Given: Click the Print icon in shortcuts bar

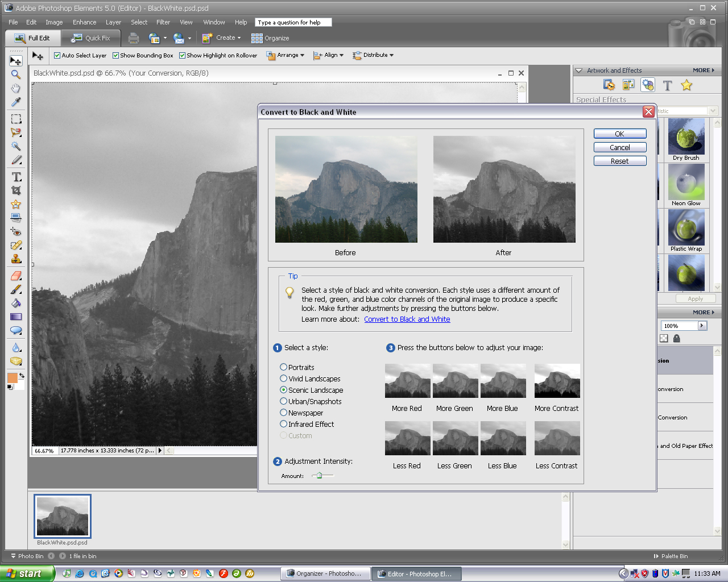Looking at the screenshot, I should (134, 38).
